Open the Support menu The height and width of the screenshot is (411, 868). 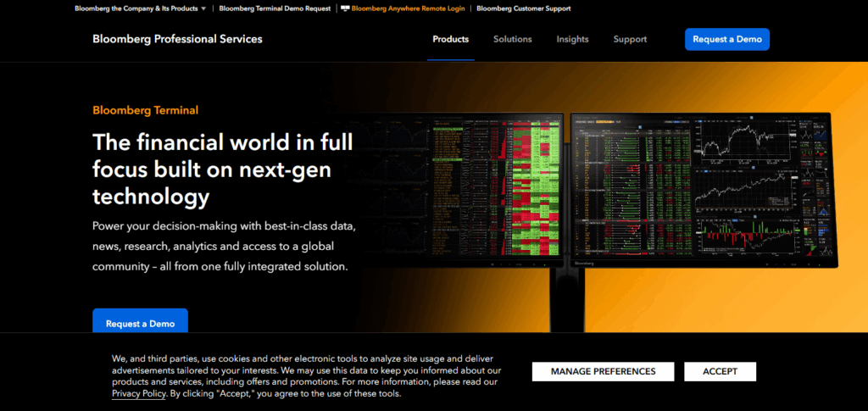630,39
